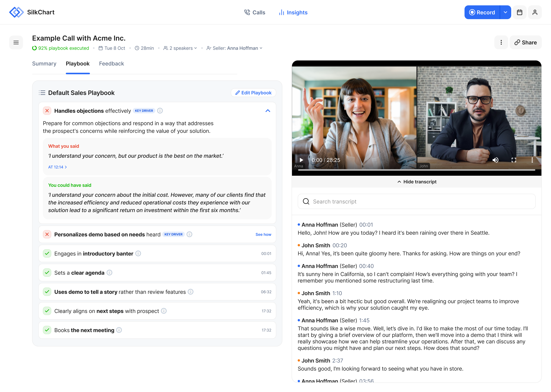
Task: Go to Calls in top navigation
Action: click(254, 12)
